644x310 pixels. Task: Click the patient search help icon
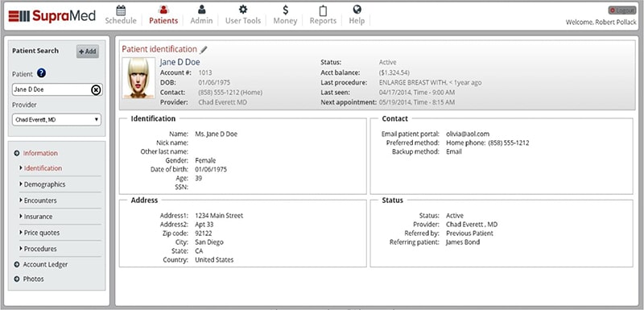point(41,73)
